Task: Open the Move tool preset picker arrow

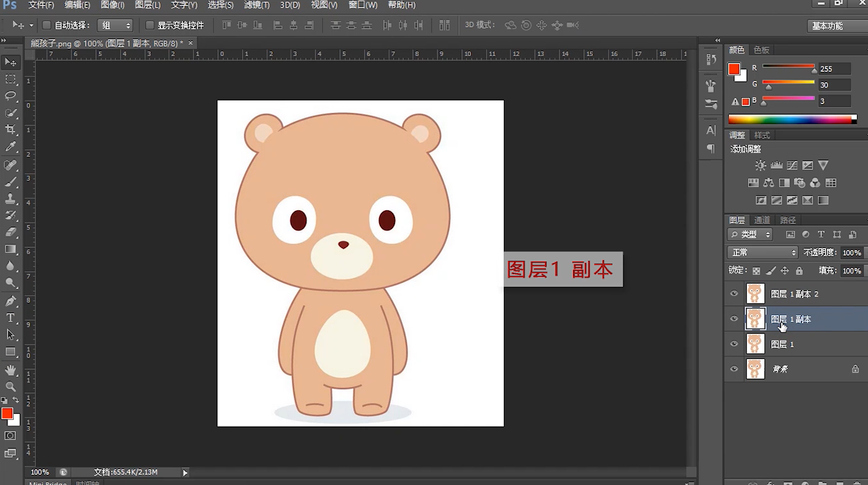Action: (32, 26)
